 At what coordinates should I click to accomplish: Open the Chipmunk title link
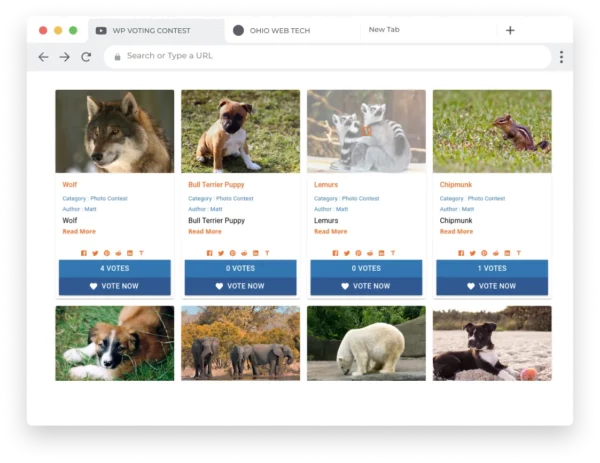(x=456, y=184)
